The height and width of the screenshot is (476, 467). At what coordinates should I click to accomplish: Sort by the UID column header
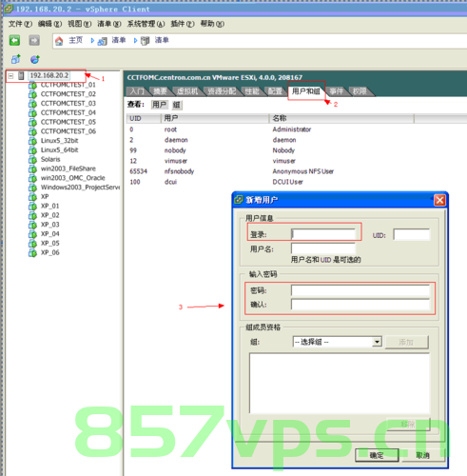tap(144, 118)
